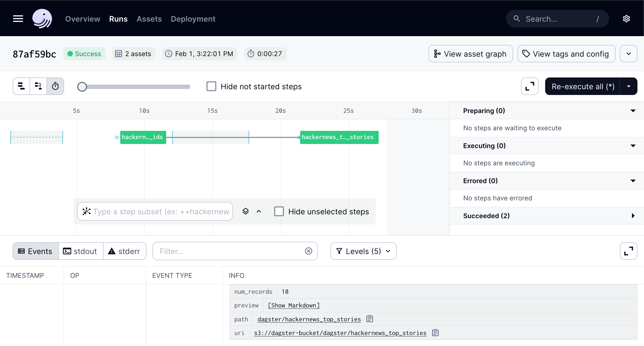
Task: Expand the event logs panel fullscreen
Action: click(628, 251)
